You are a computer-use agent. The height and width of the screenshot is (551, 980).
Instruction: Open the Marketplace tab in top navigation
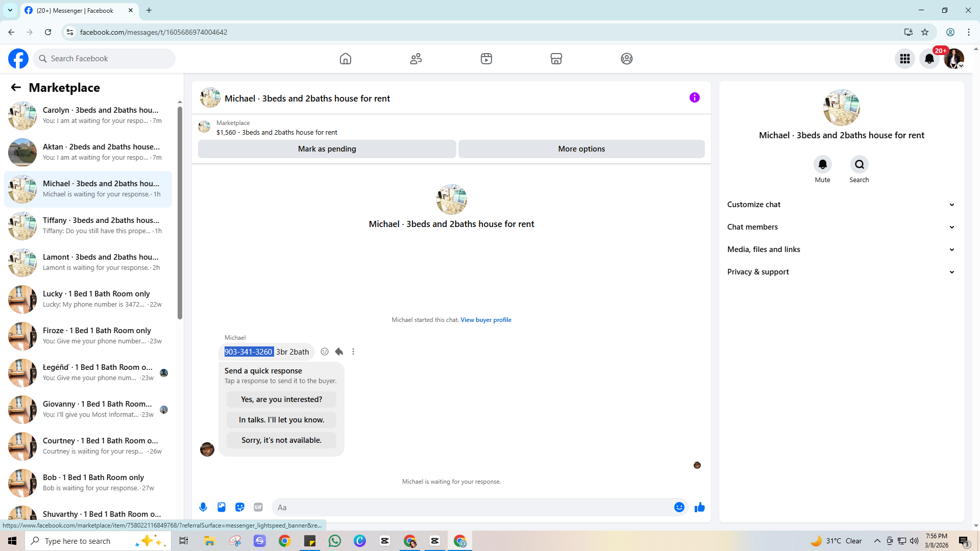tap(556, 59)
